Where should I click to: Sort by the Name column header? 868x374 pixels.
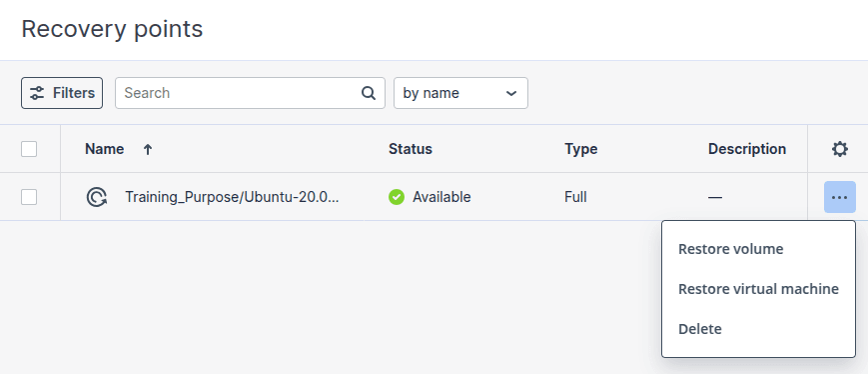(104, 149)
